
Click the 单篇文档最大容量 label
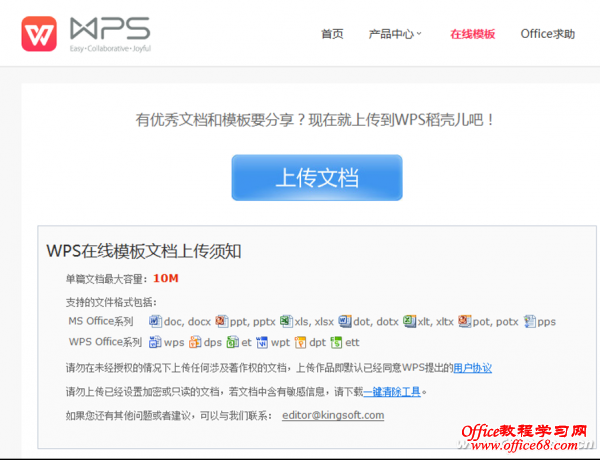pos(106,279)
